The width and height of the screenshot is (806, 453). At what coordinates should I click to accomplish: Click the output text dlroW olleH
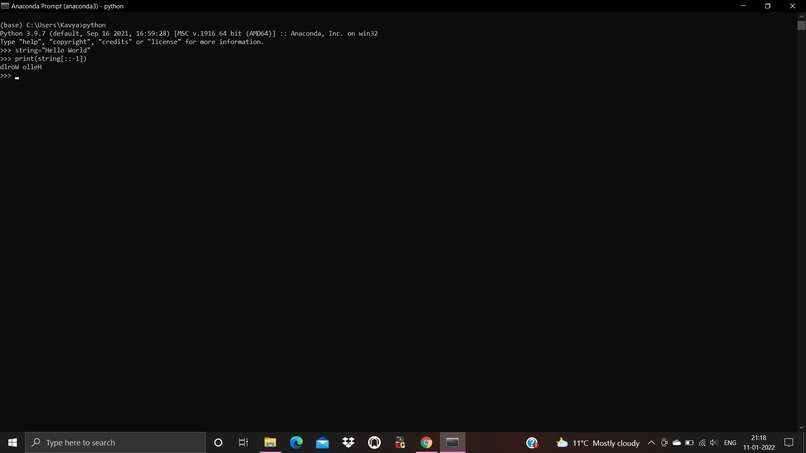pos(21,67)
